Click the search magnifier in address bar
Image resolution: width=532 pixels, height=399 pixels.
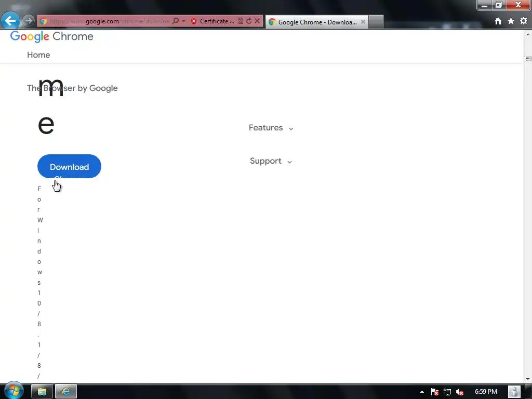176,21
